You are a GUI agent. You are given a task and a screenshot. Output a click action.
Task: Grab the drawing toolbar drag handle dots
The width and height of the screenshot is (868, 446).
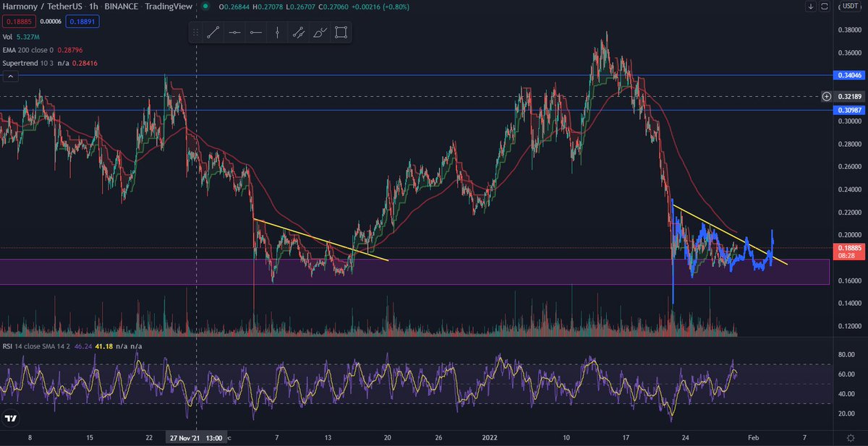click(x=195, y=32)
